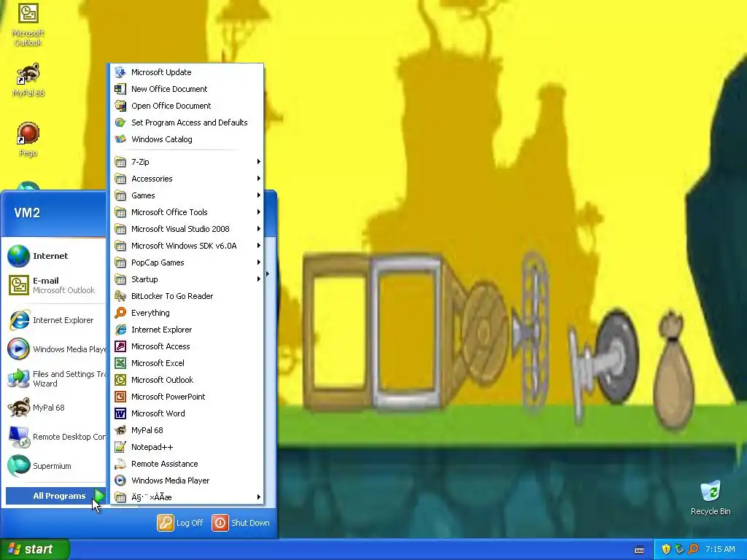The width and height of the screenshot is (747, 560).
Task: Click the BitLocker To Go Reader icon
Action: click(x=120, y=296)
